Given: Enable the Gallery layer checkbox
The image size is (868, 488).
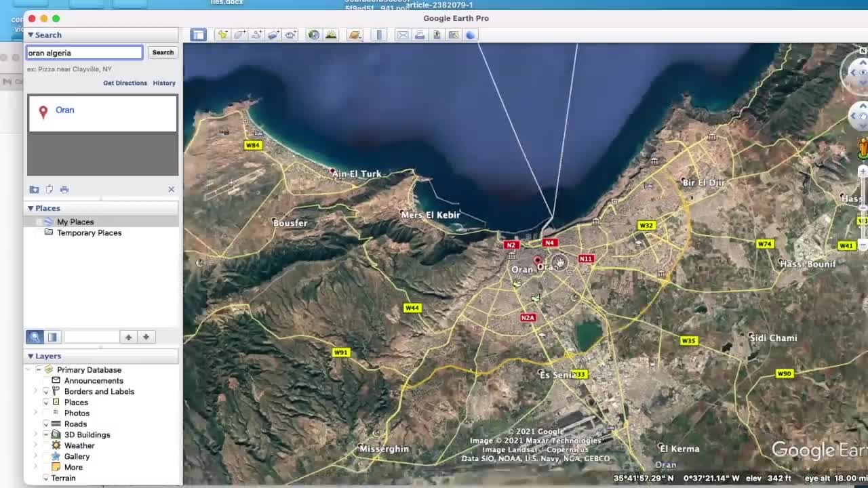Looking at the screenshot, I should click(x=46, y=456).
